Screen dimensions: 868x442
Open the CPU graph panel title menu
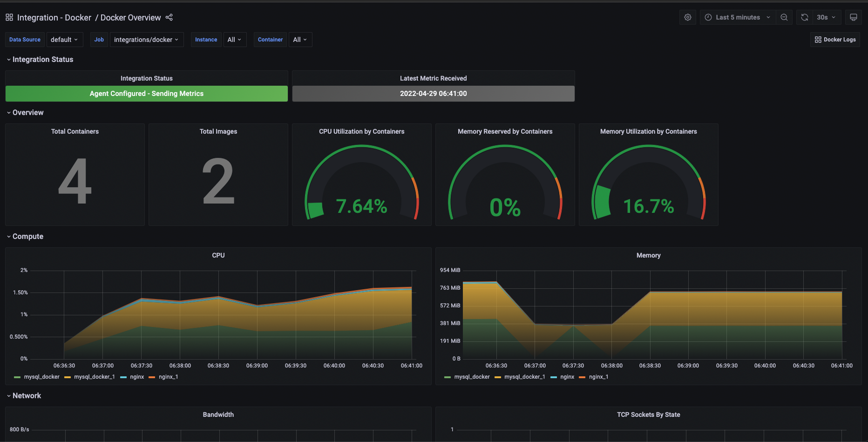218,255
